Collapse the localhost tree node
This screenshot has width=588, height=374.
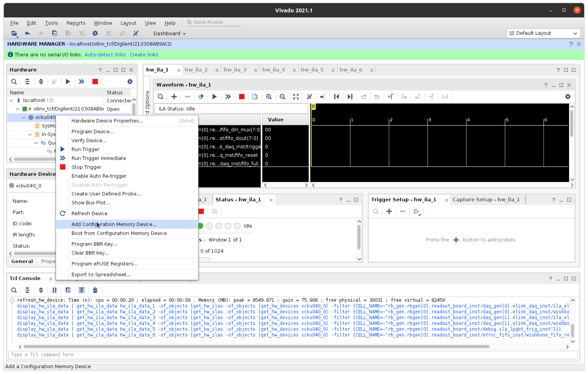point(11,100)
